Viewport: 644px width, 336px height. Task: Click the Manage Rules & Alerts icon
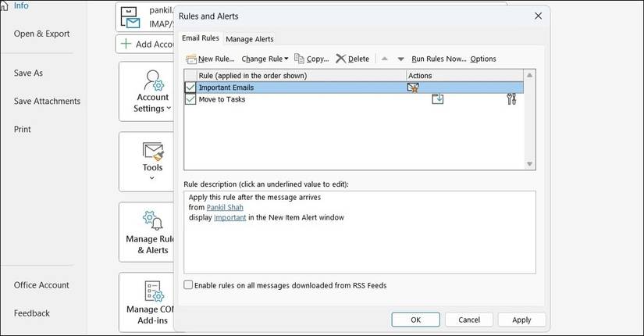(152, 220)
